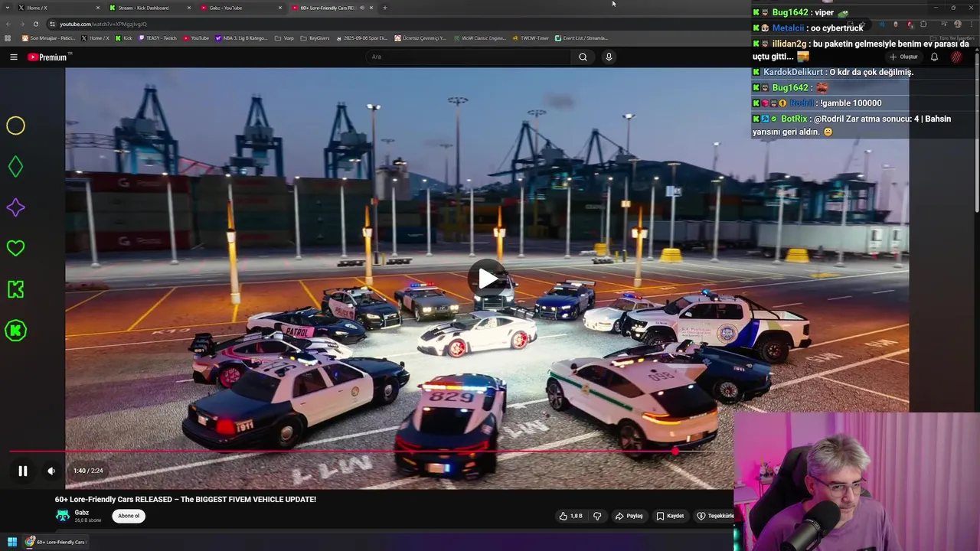This screenshot has height=551, width=980.
Task: Open the WoW Classic Engine bookmark
Action: [x=480, y=38]
